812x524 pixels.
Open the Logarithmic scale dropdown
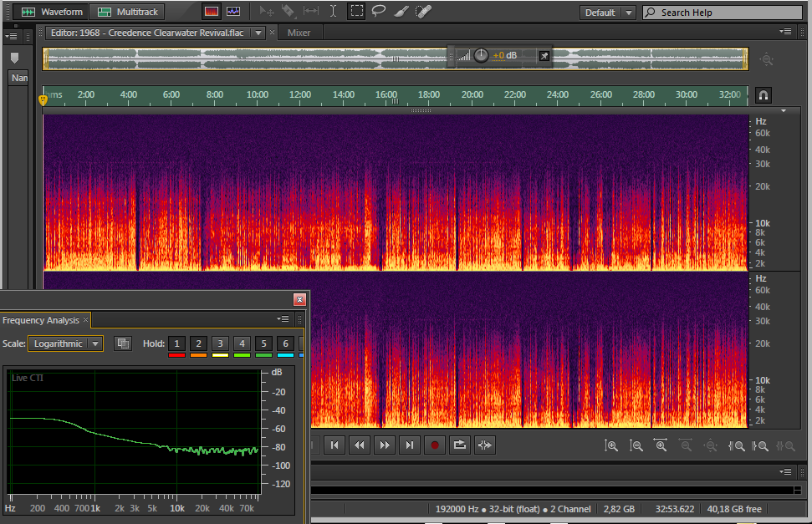point(66,343)
